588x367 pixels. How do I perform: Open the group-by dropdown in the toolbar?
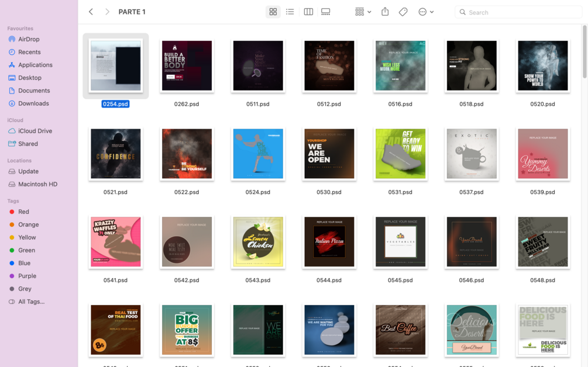(363, 12)
